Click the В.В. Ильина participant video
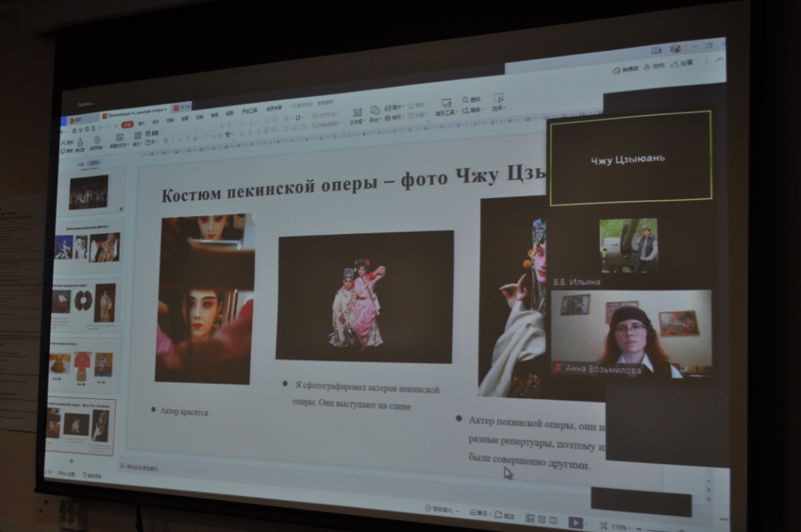Image resolution: width=801 pixels, height=532 pixels. tap(628, 246)
